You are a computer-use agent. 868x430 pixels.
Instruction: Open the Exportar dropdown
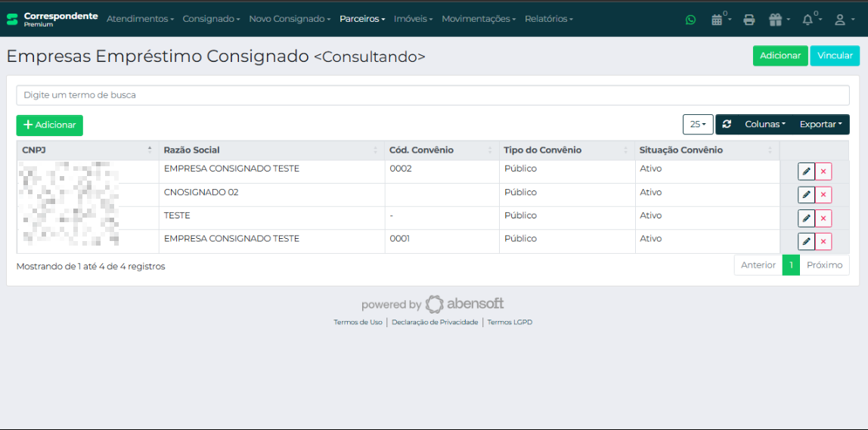[820, 124]
